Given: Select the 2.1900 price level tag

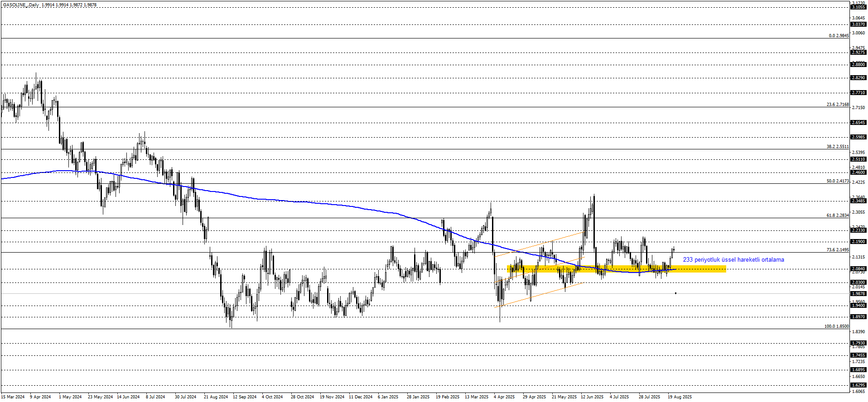Looking at the screenshot, I should [x=858, y=242].
